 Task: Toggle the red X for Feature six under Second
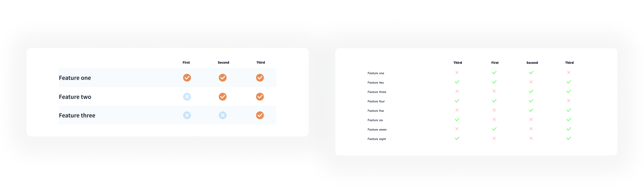coord(531,120)
